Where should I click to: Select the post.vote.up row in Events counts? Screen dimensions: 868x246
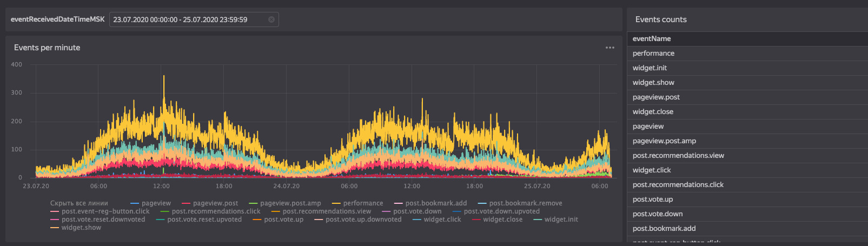point(747,200)
